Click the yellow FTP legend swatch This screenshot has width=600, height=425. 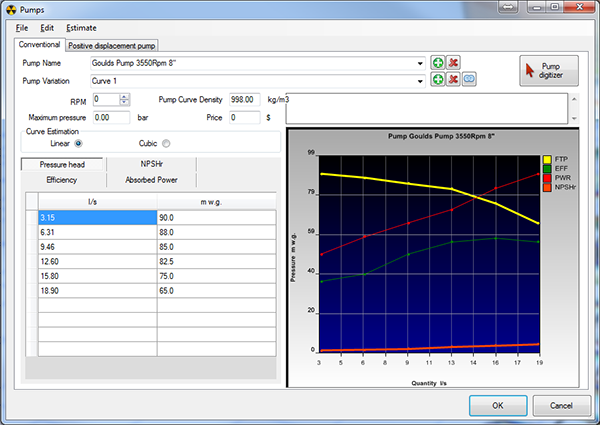tap(547, 159)
